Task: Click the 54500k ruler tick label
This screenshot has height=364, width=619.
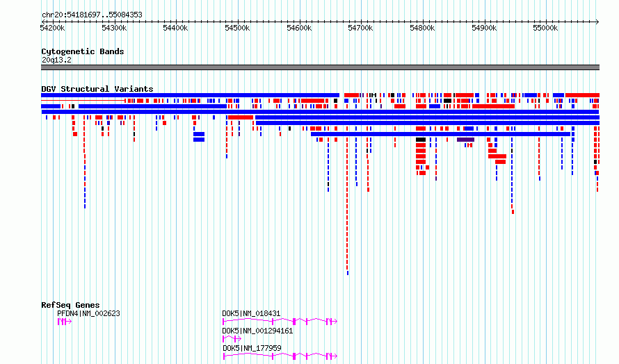Action: pos(237,28)
